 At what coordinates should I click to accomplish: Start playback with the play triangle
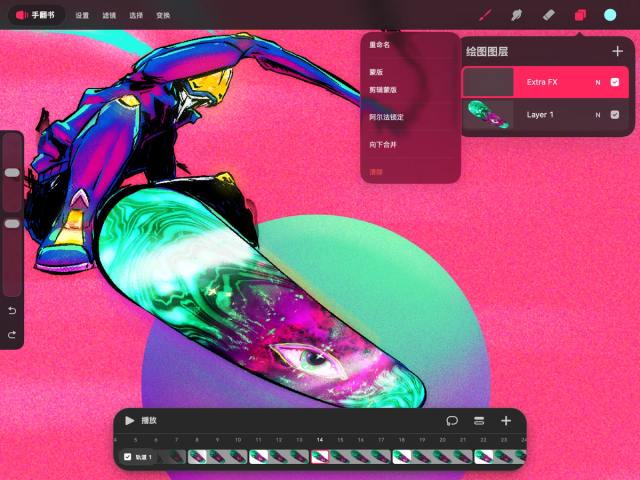point(129,420)
